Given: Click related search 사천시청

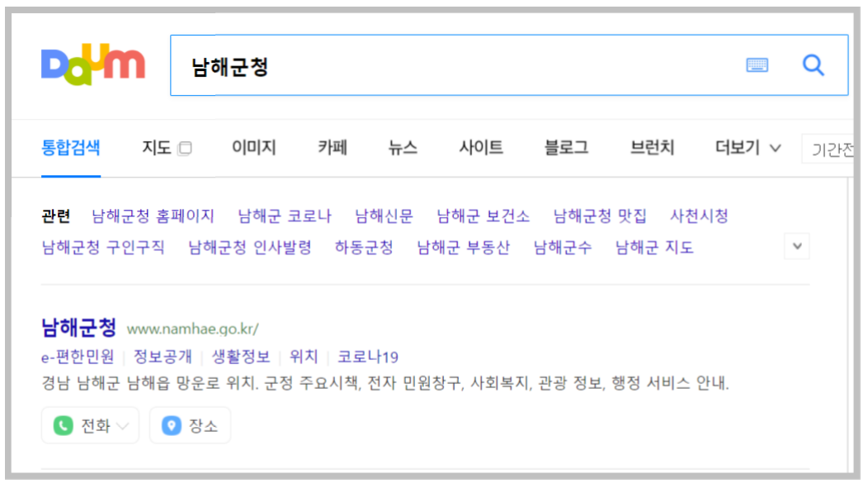Looking at the screenshot, I should click(x=699, y=216).
